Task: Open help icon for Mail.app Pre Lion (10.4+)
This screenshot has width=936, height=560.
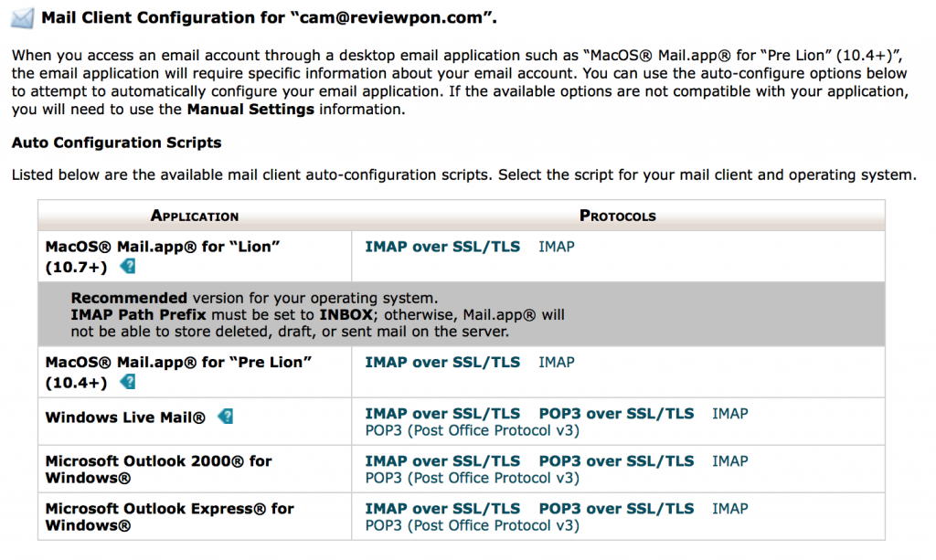Action: (128, 382)
